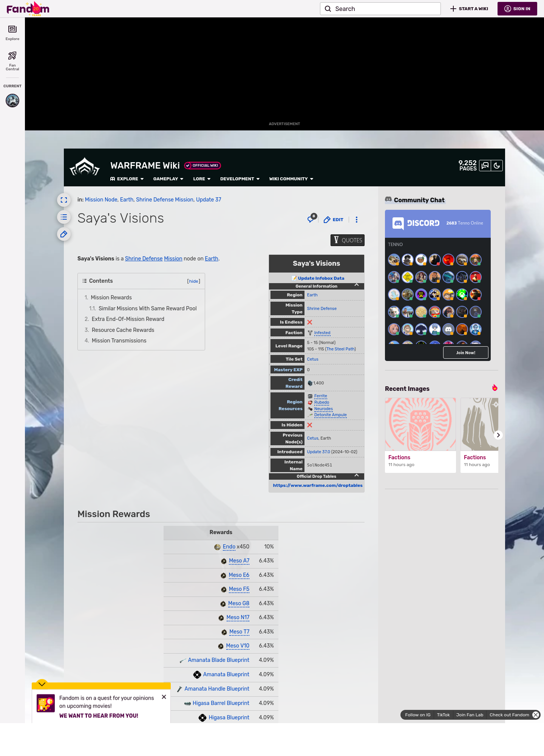Open the first Factions image thumbnail
The height and width of the screenshot is (756, 544).
coord(420,424)
